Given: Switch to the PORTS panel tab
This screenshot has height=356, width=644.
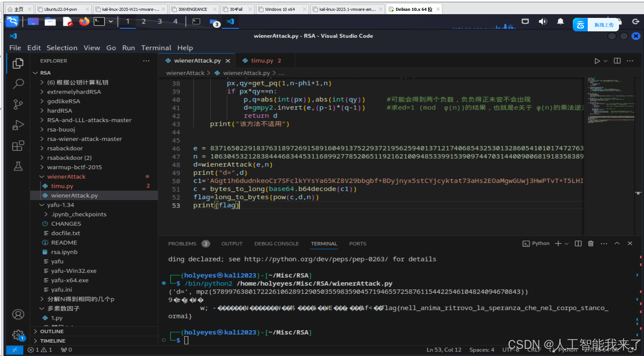Looking at the screenshot, I should pos(357,244).
